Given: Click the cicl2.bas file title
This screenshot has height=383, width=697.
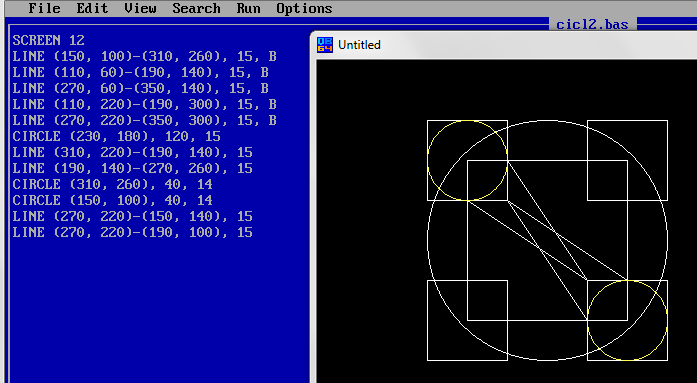Looking at the screenshot, I should coord(592,24).
